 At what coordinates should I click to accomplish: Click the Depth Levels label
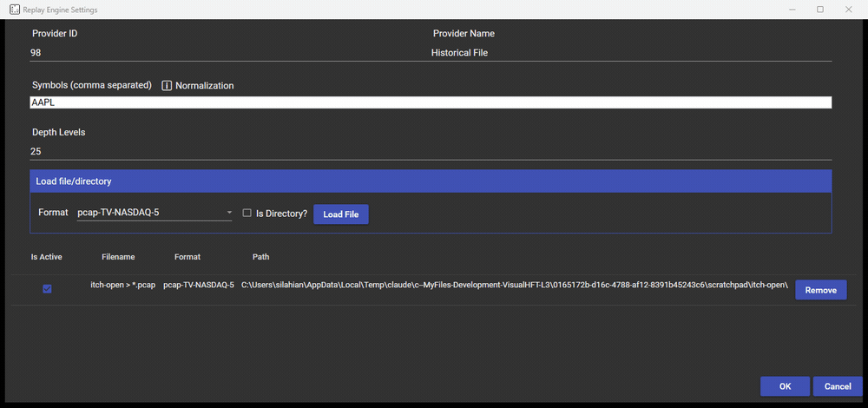pyautogui.click(x=59, y=132)
